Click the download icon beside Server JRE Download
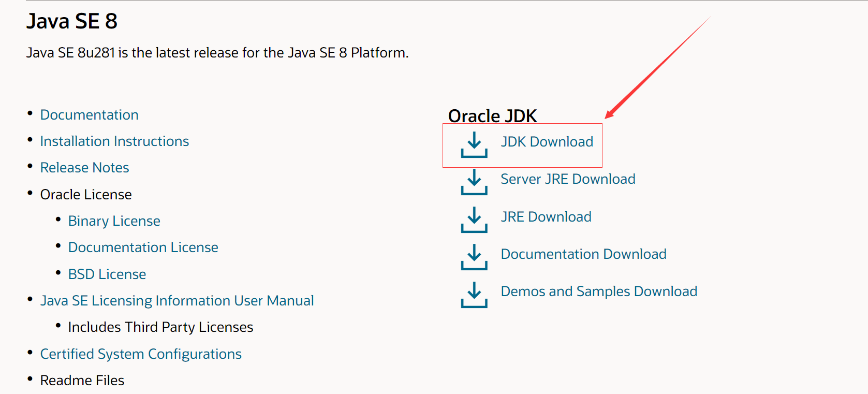 (474, 182)
